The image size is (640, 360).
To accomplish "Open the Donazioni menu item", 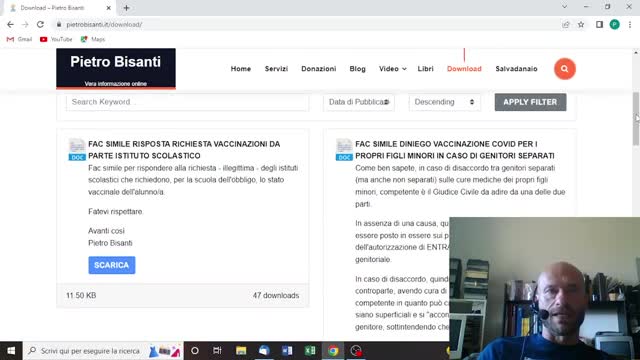I will (319, 69).
